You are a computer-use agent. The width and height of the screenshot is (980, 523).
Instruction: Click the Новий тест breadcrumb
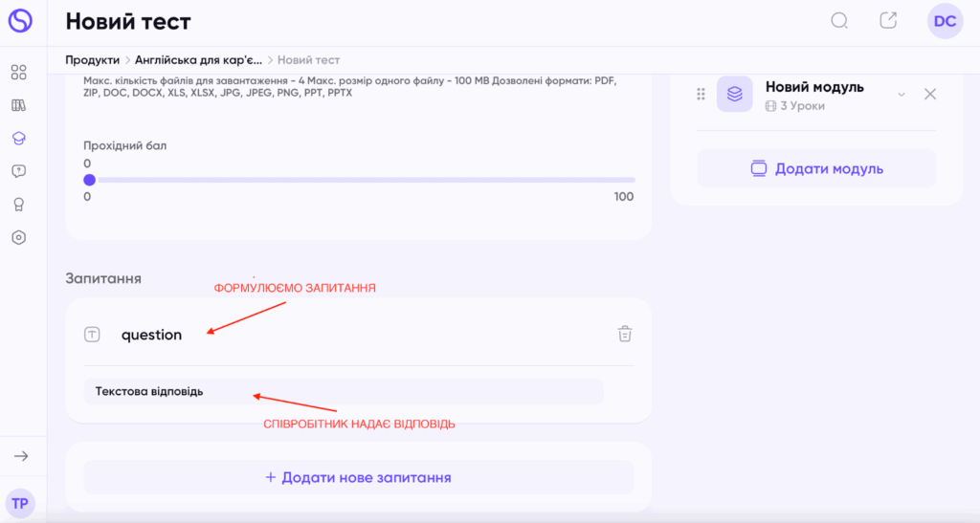[x=309, y=60]
